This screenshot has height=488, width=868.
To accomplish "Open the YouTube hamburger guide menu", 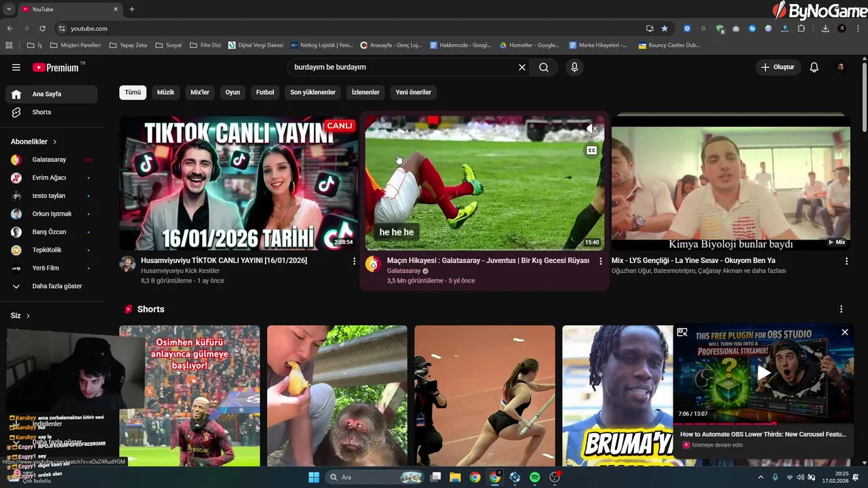I will click(16, 67).
